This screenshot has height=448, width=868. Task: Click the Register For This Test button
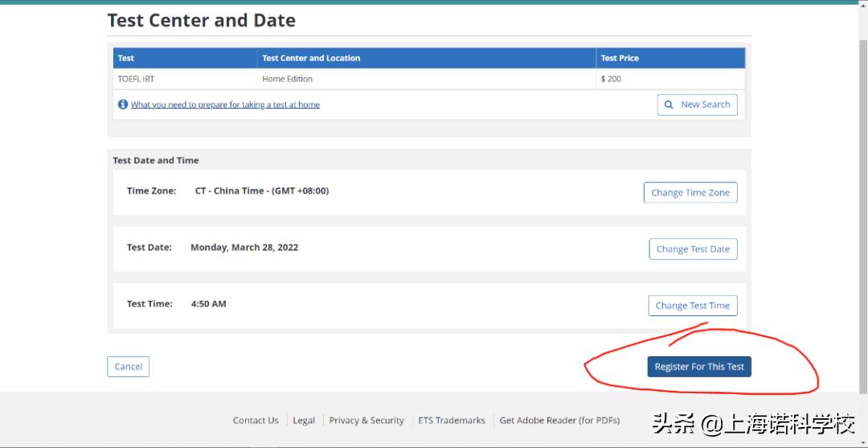click(699, 367)
